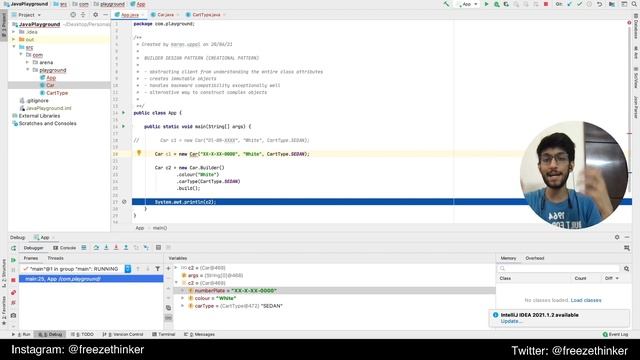Expand the carType variable node
The image size is (640, 360).
183,306
